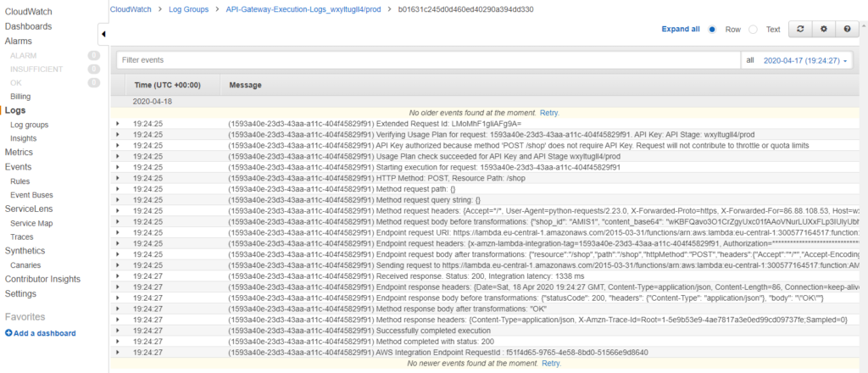868x373 pixels.
Task: Click the Filter events input field
Action: point(428,60)
